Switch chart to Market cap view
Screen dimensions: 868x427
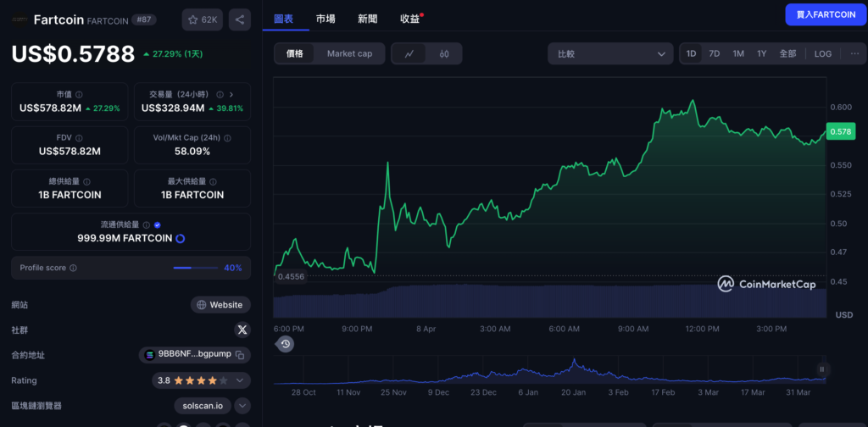[x=349, y=53]
